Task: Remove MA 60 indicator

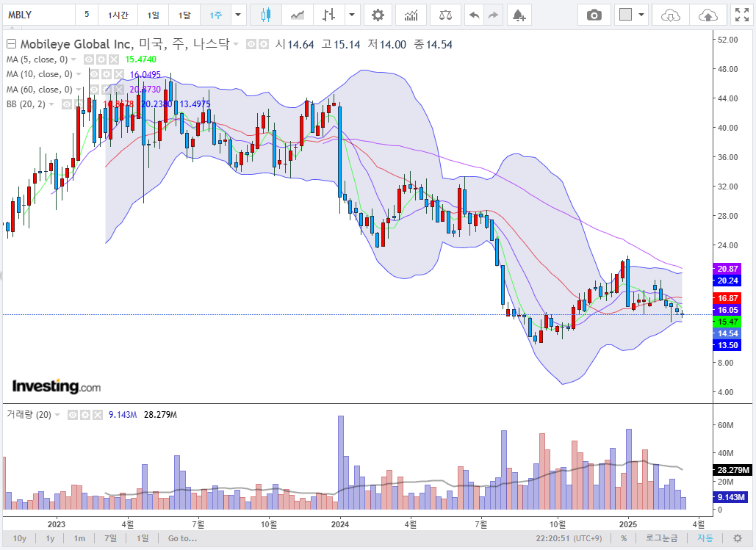Action: click(x=118, y=89)
